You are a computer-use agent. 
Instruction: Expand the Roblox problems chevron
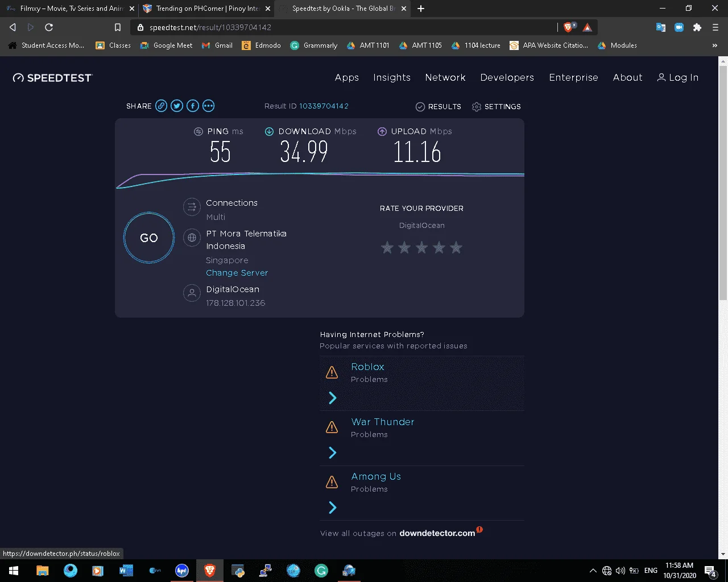coord(333,398)
